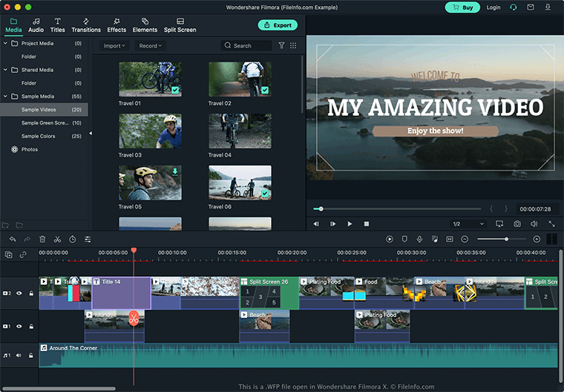Mute the audio track speaker icon
This screenshot has width=564, height=392.
point(19,356)
